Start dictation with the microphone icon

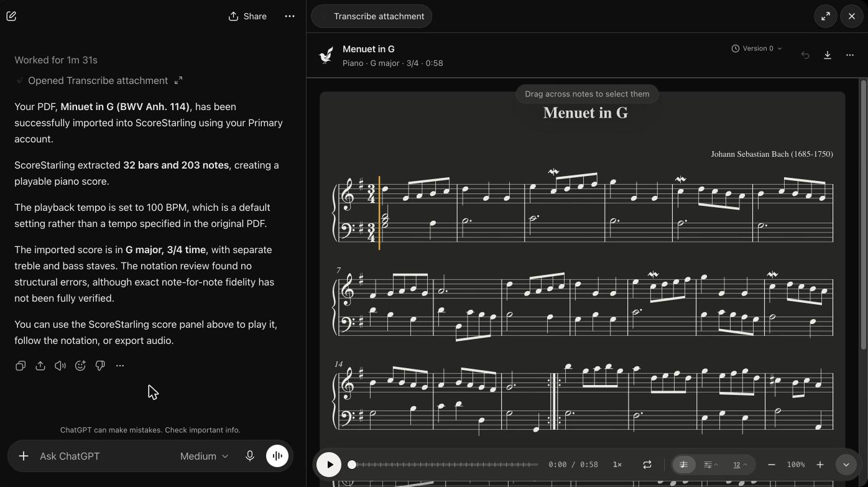point(250,456)
